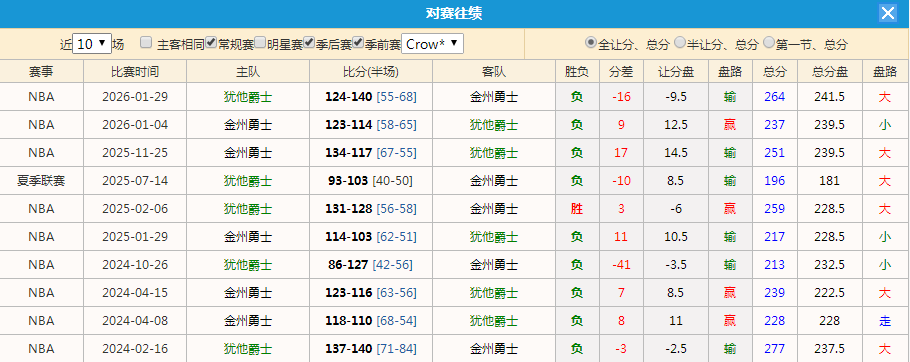This screenshot has width=910, height=362.
Task: Select the 第一节、总分 radio button
Action: point(769,42)
